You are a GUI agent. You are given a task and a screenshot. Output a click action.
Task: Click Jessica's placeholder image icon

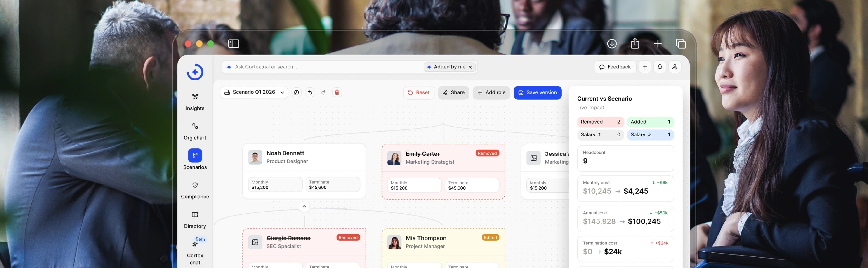(533, 158)
